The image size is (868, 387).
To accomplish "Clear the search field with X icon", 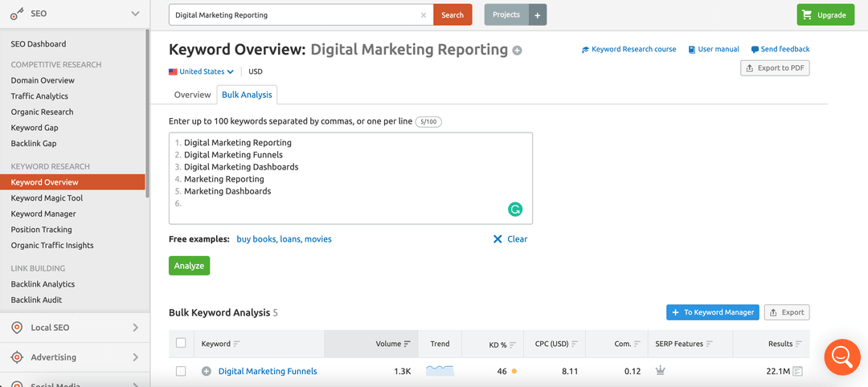I will pos(424,15).
